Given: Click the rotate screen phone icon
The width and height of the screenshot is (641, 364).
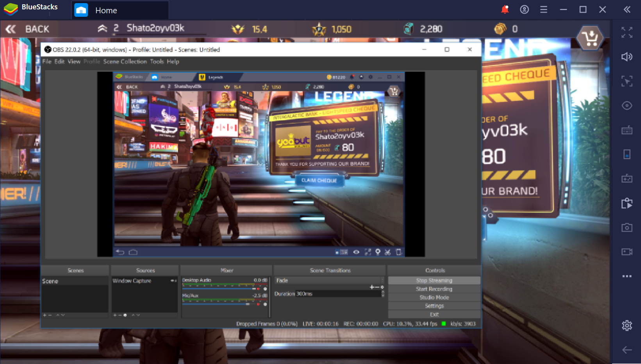Looking at the screenshot, I should pos(627,154).
